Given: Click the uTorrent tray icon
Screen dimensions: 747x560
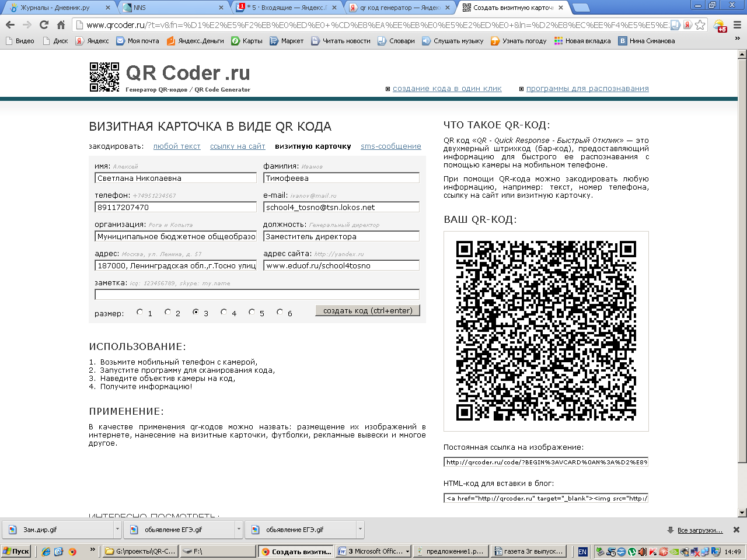Looking at the screenshot, I should point(632,551).
